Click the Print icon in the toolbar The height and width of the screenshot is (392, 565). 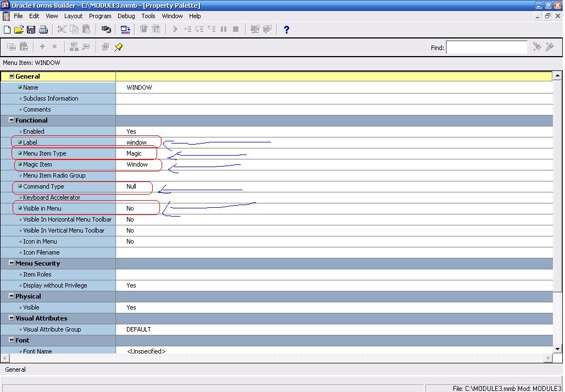(43, 30)
